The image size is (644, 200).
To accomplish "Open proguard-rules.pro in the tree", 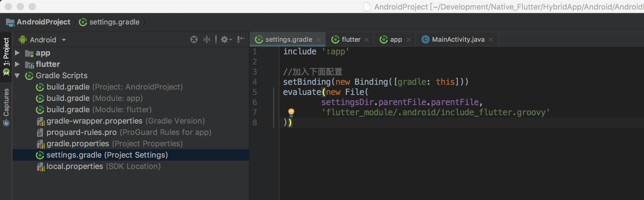I will click(x=129, y=132).
